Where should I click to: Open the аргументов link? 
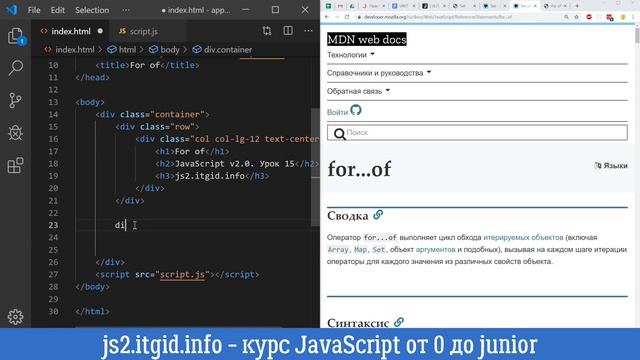click(436, 249)
